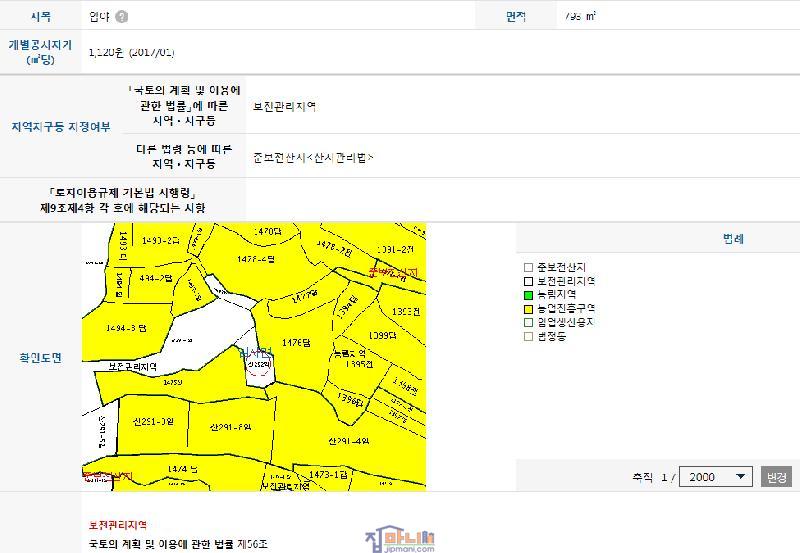The width and height of the screenshot is (800, 553).
Task: Click the 준보전산지<산지관리법> text
Action: coord(313,158)
